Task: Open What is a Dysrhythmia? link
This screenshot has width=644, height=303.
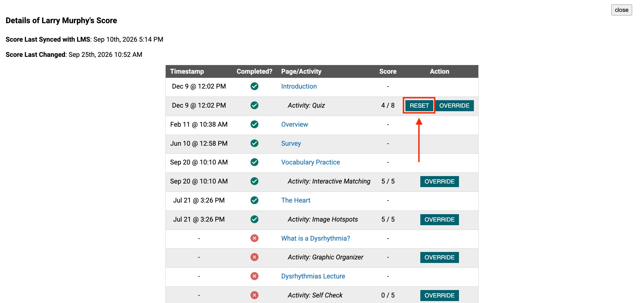Action: [x=315, y=238]
